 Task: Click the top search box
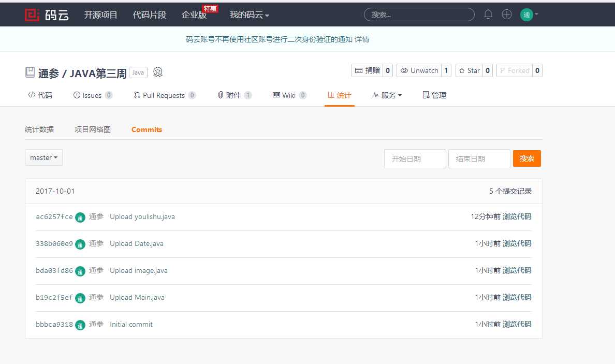point(419,14)
